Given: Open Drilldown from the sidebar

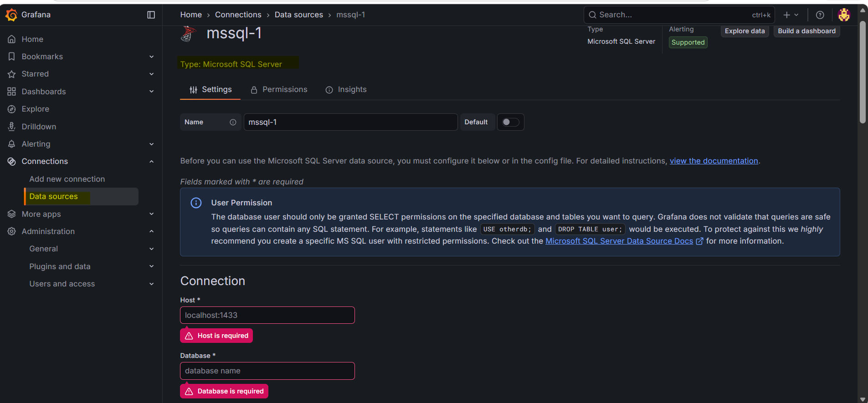Looking at the screenshot, I should [x=39, y=127].
